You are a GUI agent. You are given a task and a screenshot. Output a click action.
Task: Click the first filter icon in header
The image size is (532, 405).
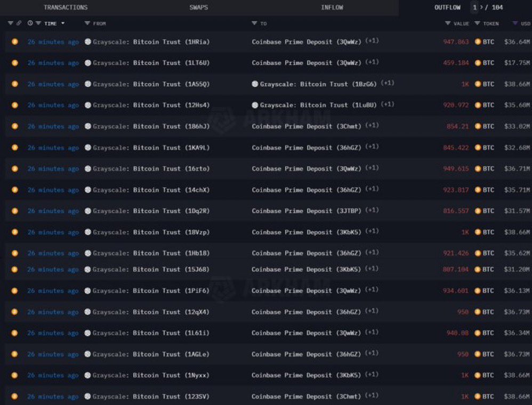(x=11, y=23)
